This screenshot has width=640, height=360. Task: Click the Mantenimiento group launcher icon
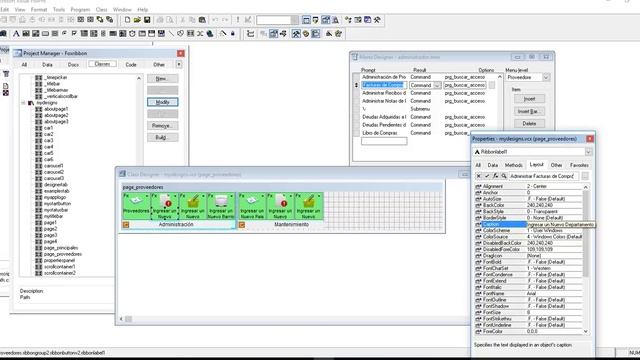click(x=242, y=224)
